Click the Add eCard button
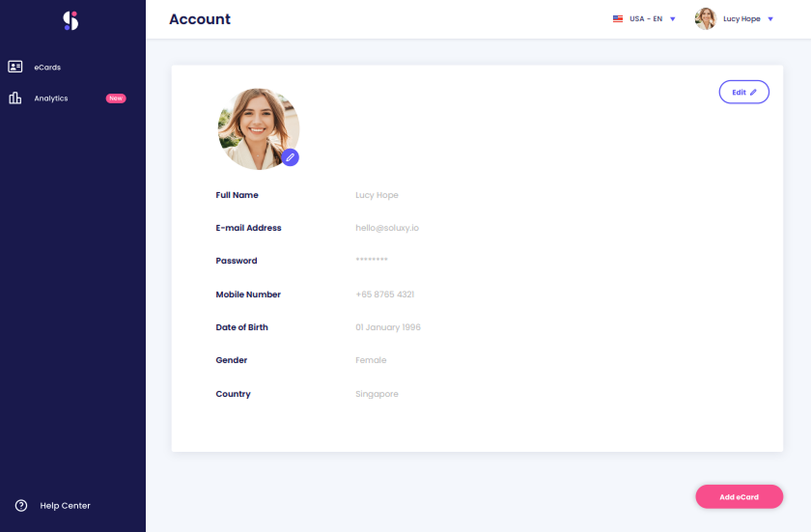 [740, 497]
